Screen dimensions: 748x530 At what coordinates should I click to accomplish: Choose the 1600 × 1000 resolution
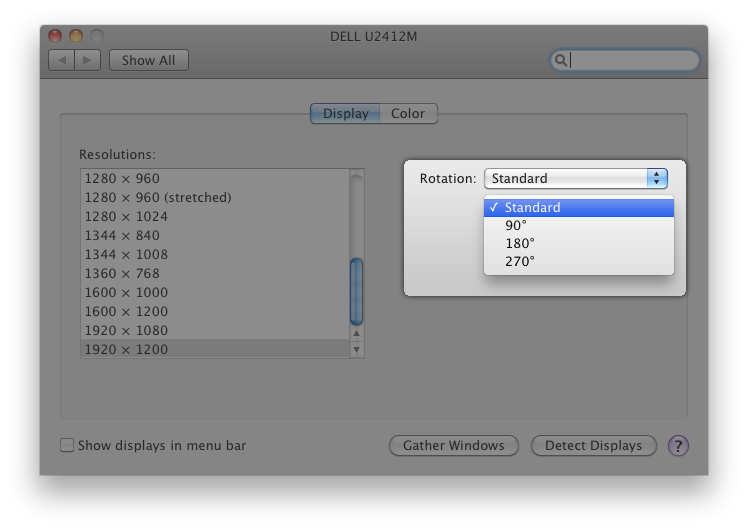coord(215,292)
